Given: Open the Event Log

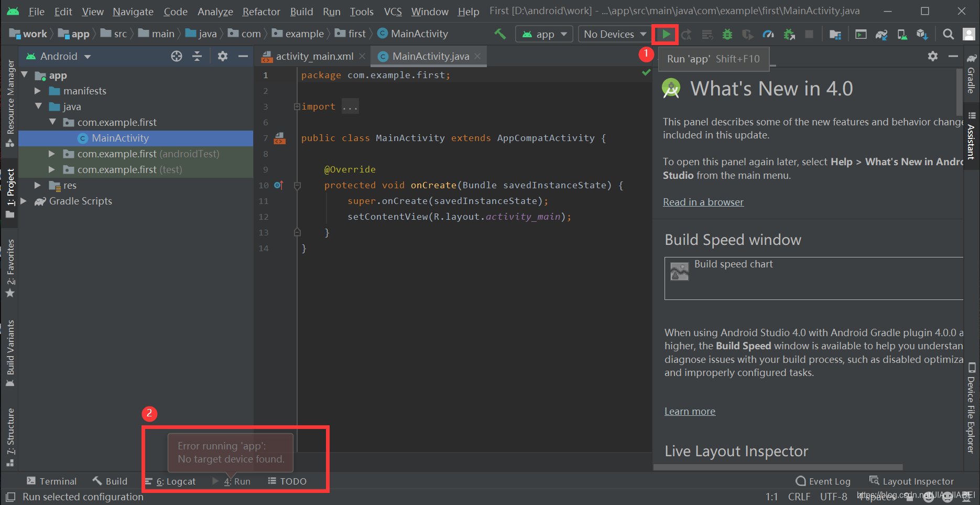Looking at the screenshot, I should [823, 481].
